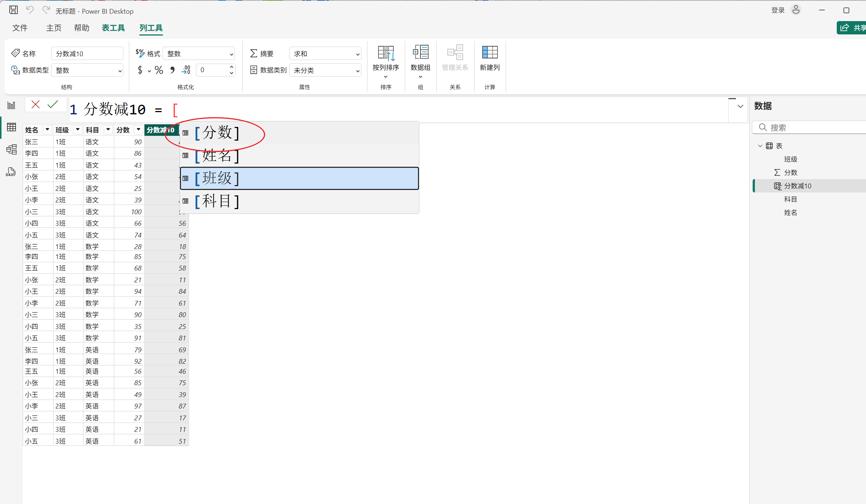Image resolution: width=866 pixels, height=504 pixels.
Task: Click the Save icon in title bar
Action: pyautogui.click(x=13, y=10)
